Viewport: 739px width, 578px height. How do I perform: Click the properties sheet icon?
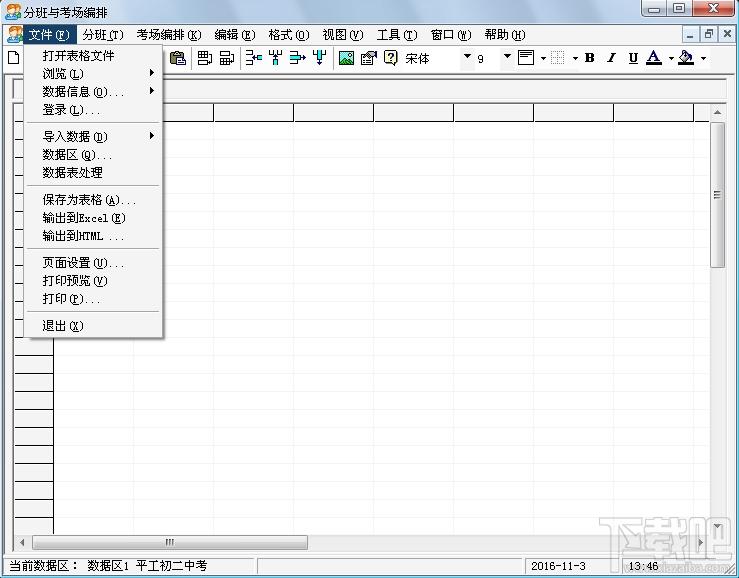click(x=369, y=58)
